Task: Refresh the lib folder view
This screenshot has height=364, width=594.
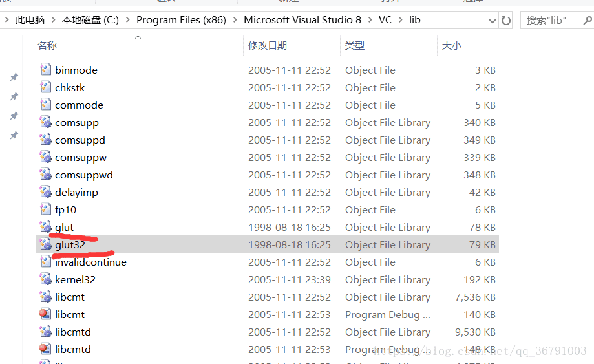Action: [x=505, y=21]
